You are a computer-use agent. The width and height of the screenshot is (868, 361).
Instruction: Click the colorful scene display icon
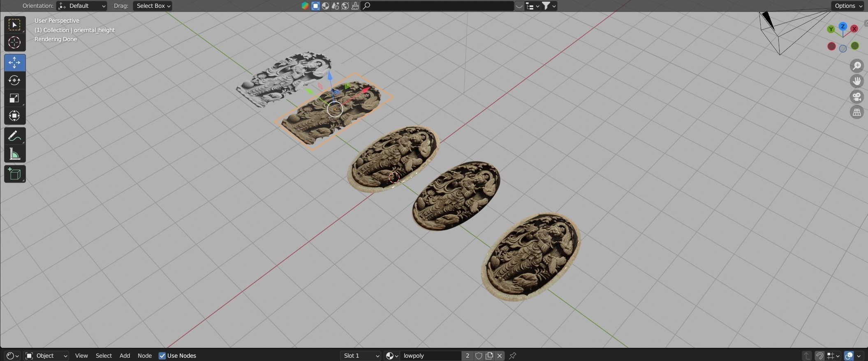click(305, 6)
